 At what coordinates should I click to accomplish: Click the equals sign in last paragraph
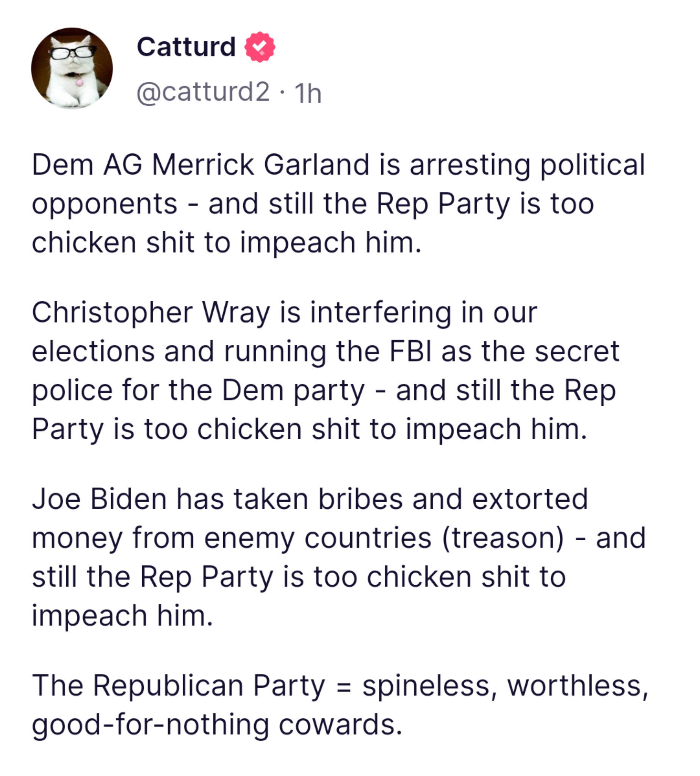343,686
